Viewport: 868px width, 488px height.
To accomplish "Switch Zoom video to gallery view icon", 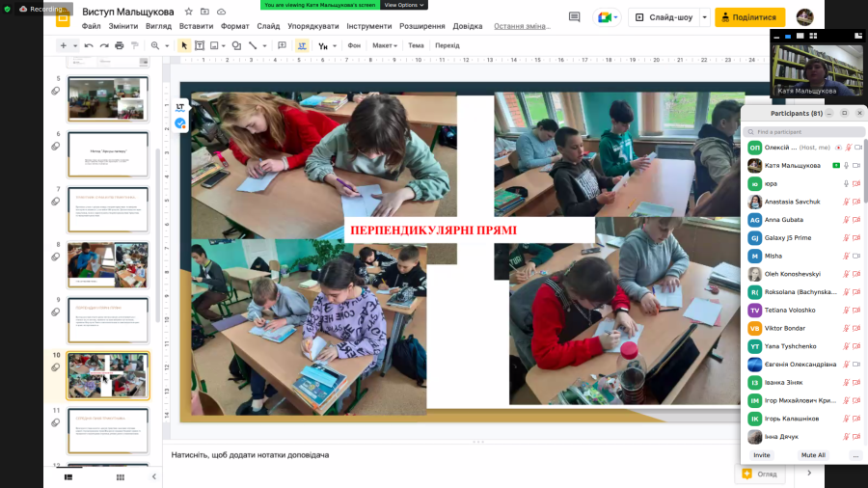I will 813,36.
